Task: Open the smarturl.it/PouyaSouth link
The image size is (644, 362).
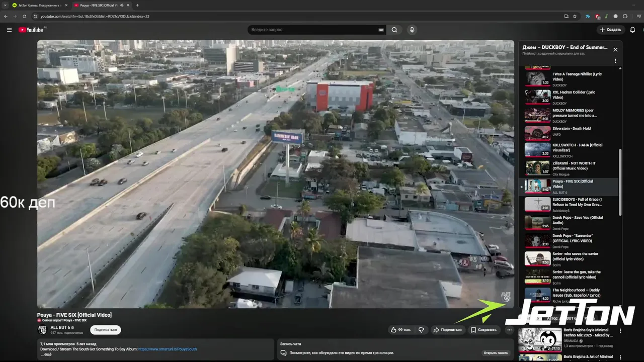Action: click(168, 349)
